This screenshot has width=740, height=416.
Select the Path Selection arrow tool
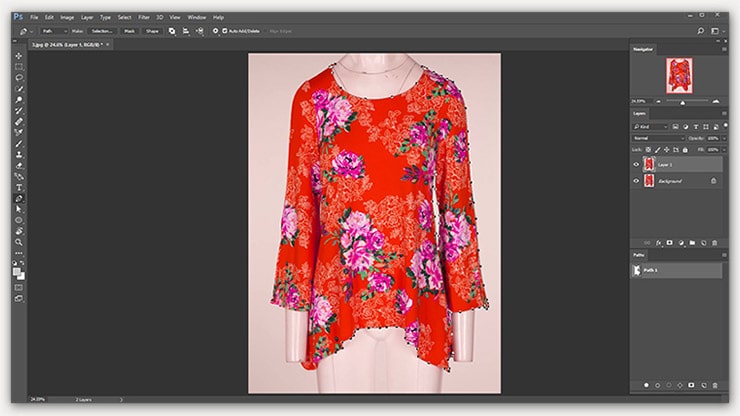(19, 209)
